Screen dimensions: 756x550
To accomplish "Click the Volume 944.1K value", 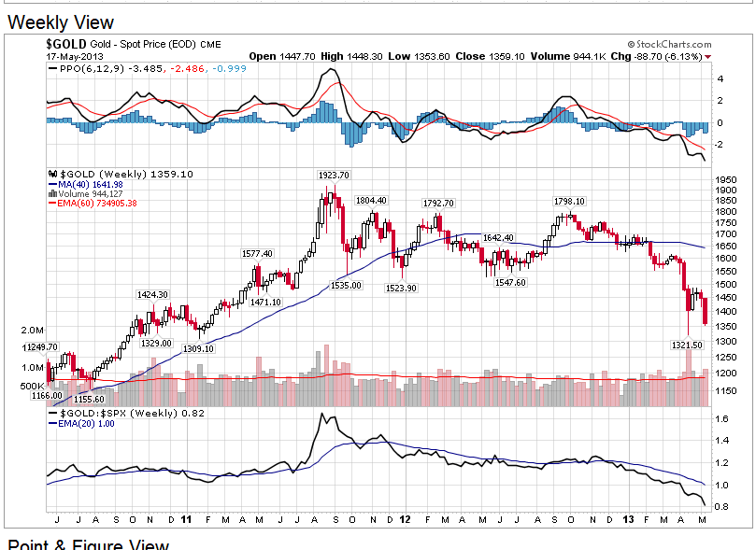I will click(568, 56).
